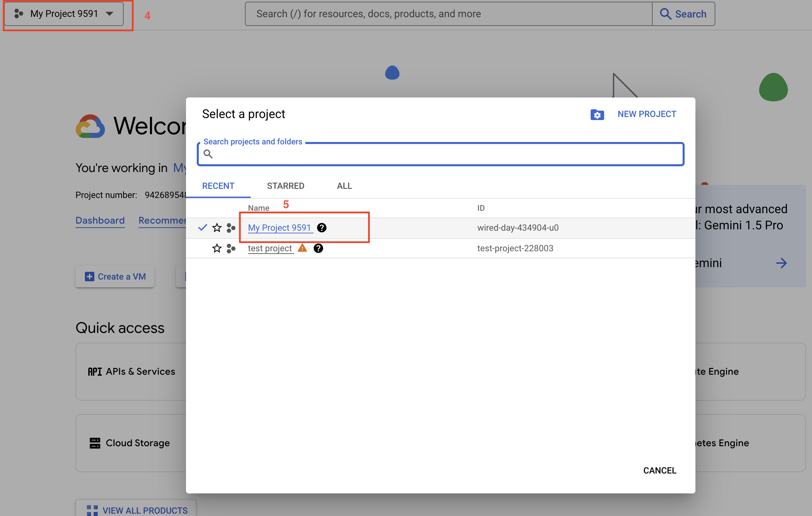Switch to the RECENT tab
The image size is (812, 516).
(218, 186)
